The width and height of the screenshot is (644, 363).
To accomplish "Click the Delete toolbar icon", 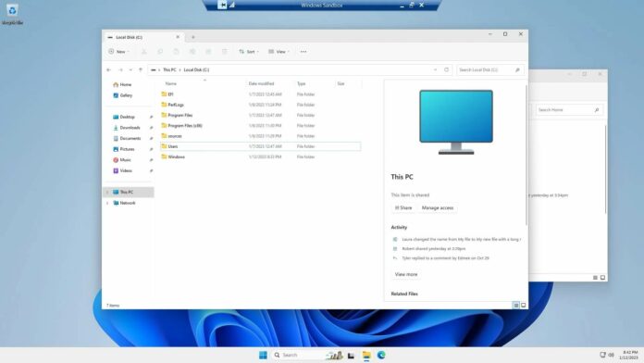I will coord(224,52).
